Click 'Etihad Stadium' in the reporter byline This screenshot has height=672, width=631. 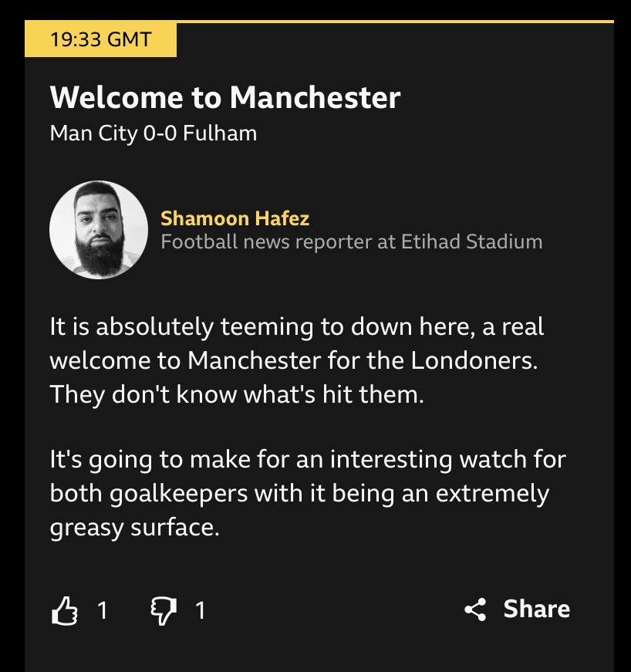[471, 241]
